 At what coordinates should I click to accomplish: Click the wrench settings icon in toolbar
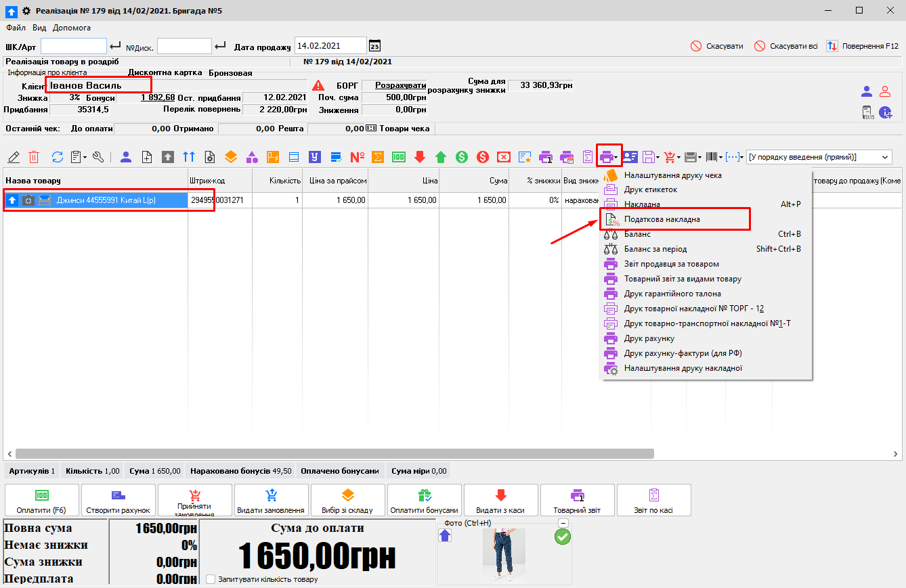click(98, 157)
